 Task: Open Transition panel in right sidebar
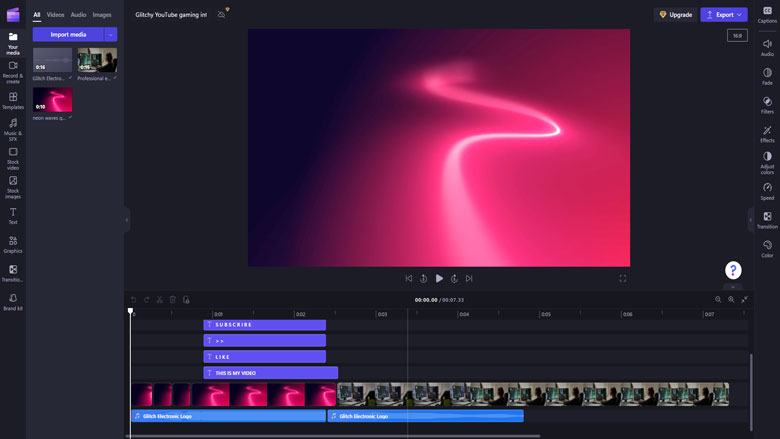(x=767, y=220)
